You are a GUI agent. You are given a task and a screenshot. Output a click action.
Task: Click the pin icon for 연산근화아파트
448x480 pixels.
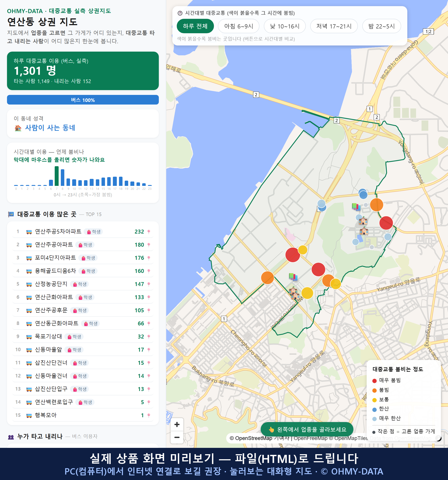[x=149, y=297]
